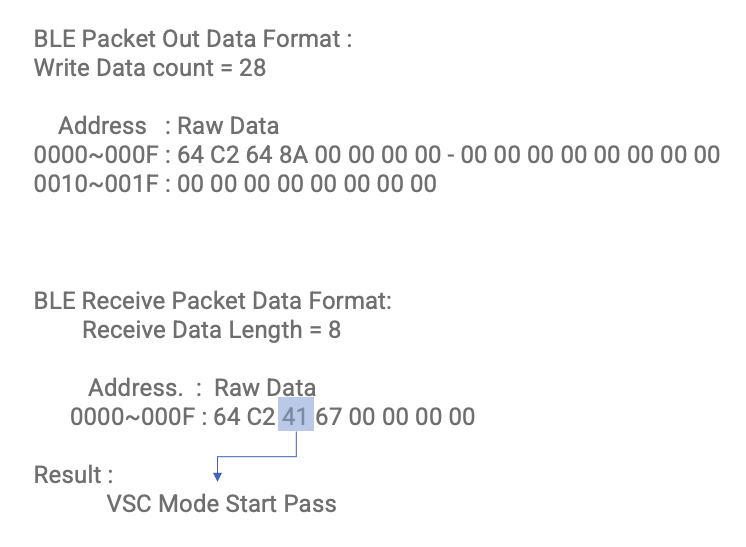Click the BLE Receive Packet Data Format heading
746x547 pixels.
tap(213, 301)
